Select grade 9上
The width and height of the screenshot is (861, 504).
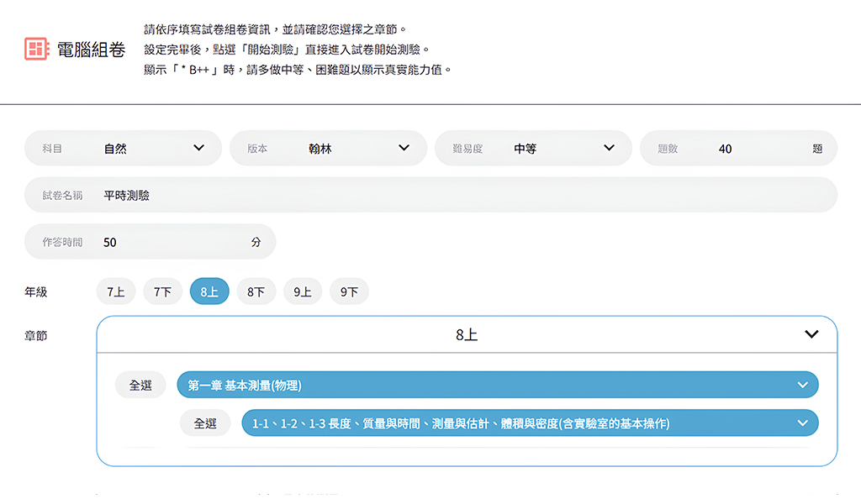tap(303, 291)
